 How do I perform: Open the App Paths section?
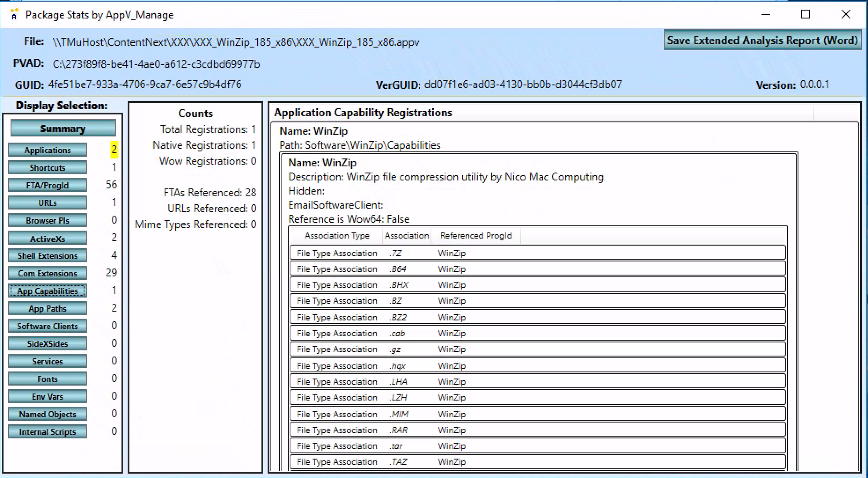tap(48, 308)
